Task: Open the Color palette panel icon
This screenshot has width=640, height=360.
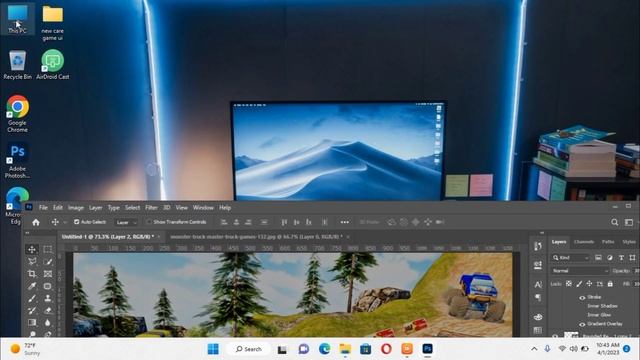Action: [538, 317]
